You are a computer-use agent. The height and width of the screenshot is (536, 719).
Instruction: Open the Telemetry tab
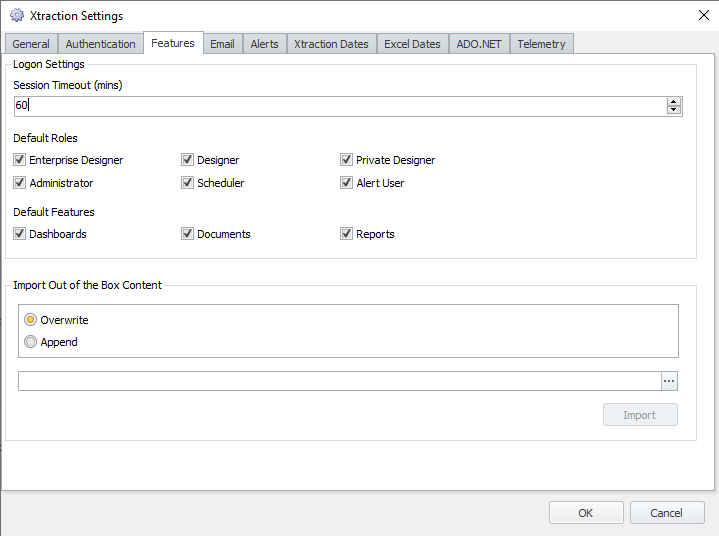pos(541,44)
